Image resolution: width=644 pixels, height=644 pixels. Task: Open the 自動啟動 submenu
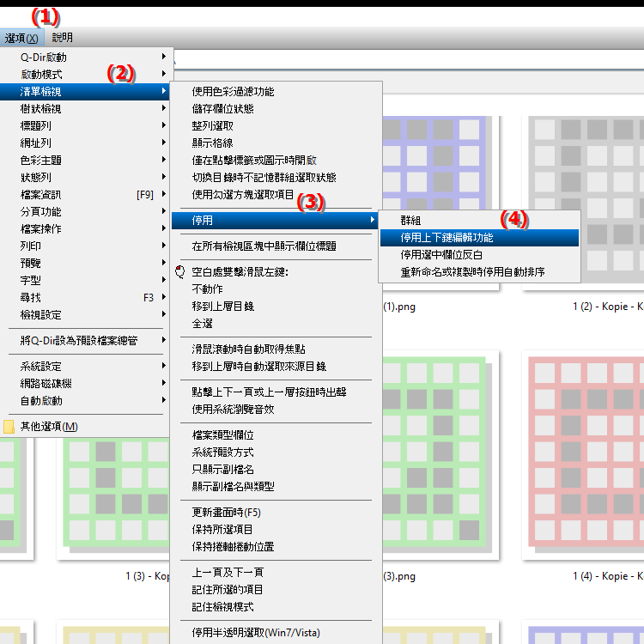point(86,401)
